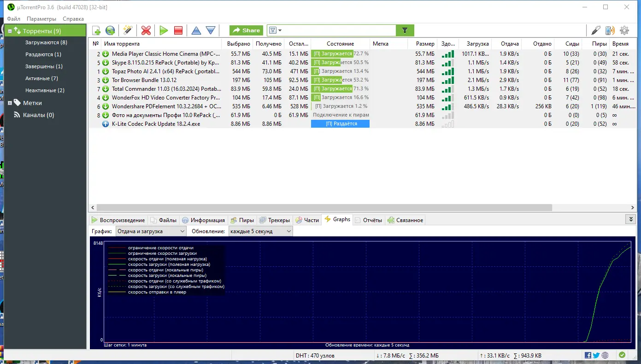
Task: Move torrent down the queue with down arrow
Action: (x=211, y=30)
